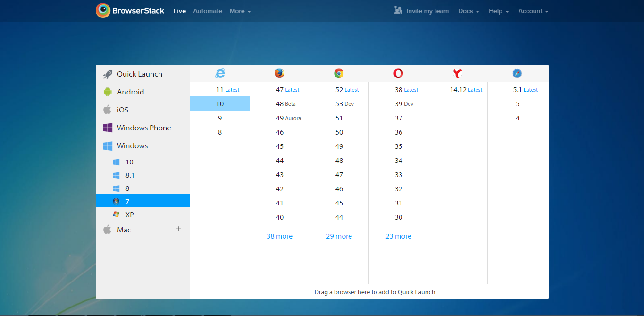Launch Firefox 49 Aurora
The width and height of the screenshot is (644, 316).
coord(279,118)
